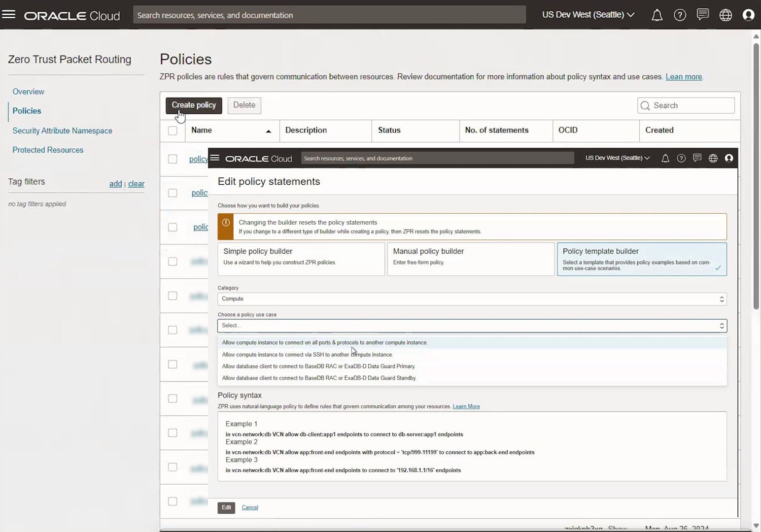Open the help question mark icon

(680, 15)
